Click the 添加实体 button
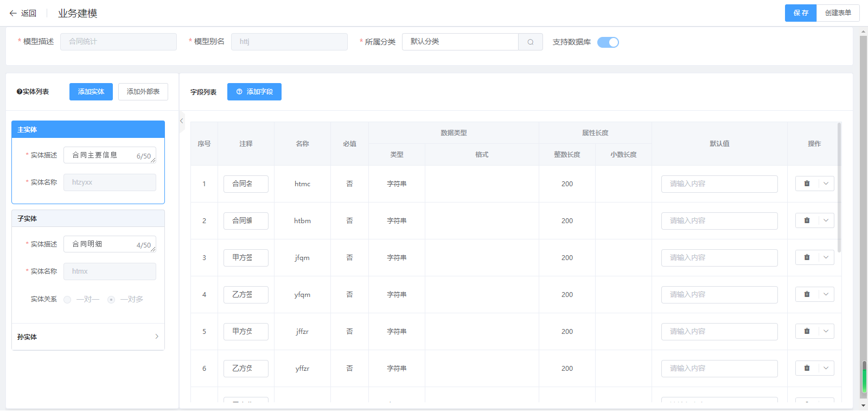Screen dimensions: 868x411 91,92
